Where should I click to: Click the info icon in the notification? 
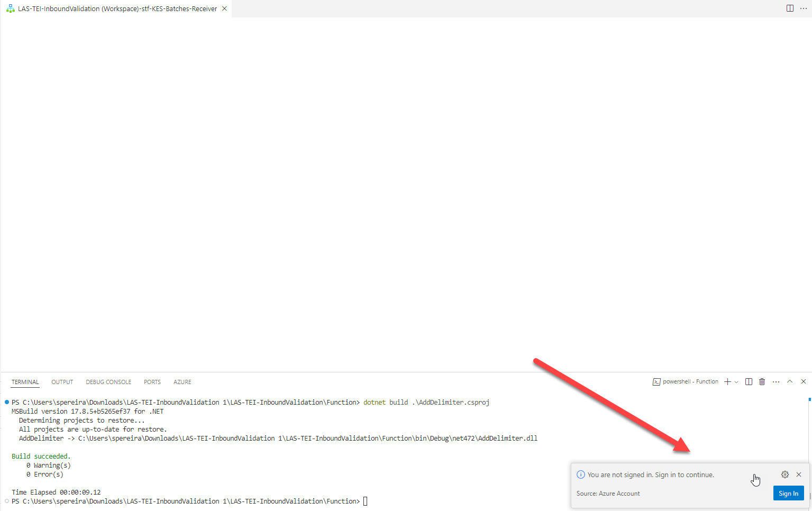coord(581,474)
